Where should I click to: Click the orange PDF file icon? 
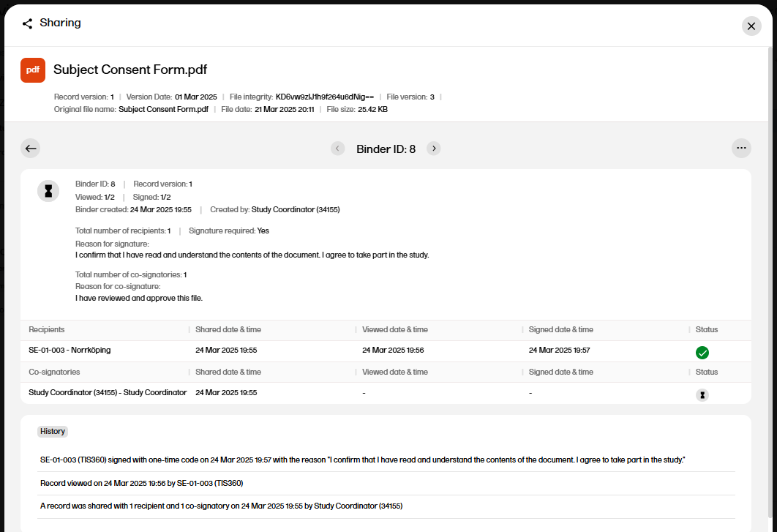click(33, 70)
